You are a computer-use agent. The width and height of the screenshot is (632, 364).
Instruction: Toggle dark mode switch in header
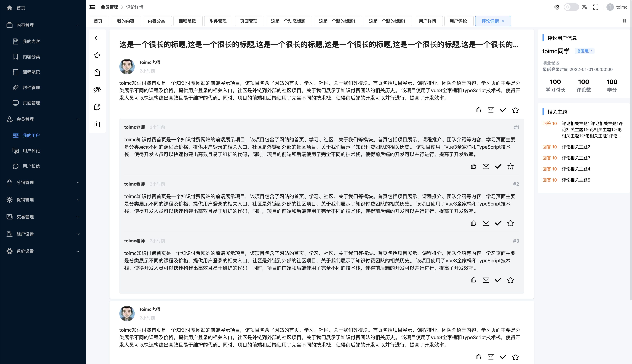(571, 7)
